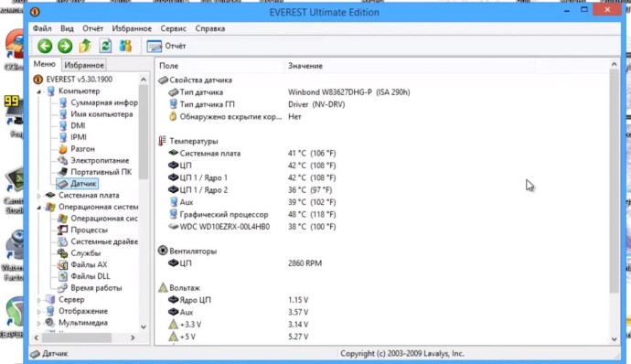631x364 pixels.
Task: Expand the Отображение tree node
Action: (x=39, y=312)
